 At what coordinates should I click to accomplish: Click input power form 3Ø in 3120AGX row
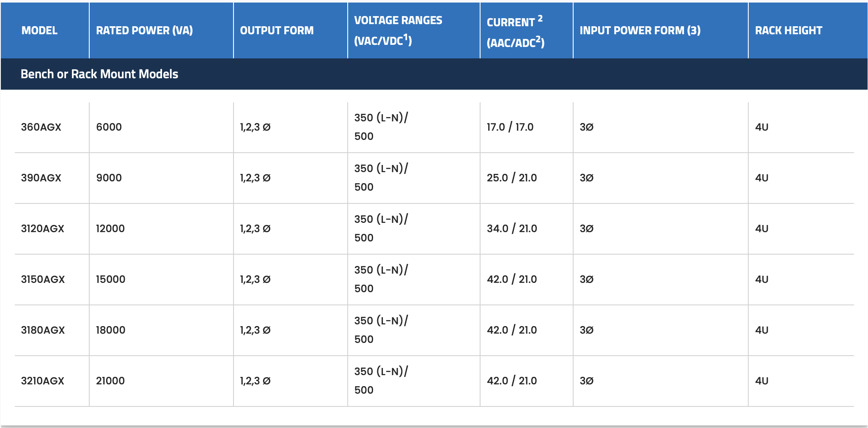[x=586, y=228]
